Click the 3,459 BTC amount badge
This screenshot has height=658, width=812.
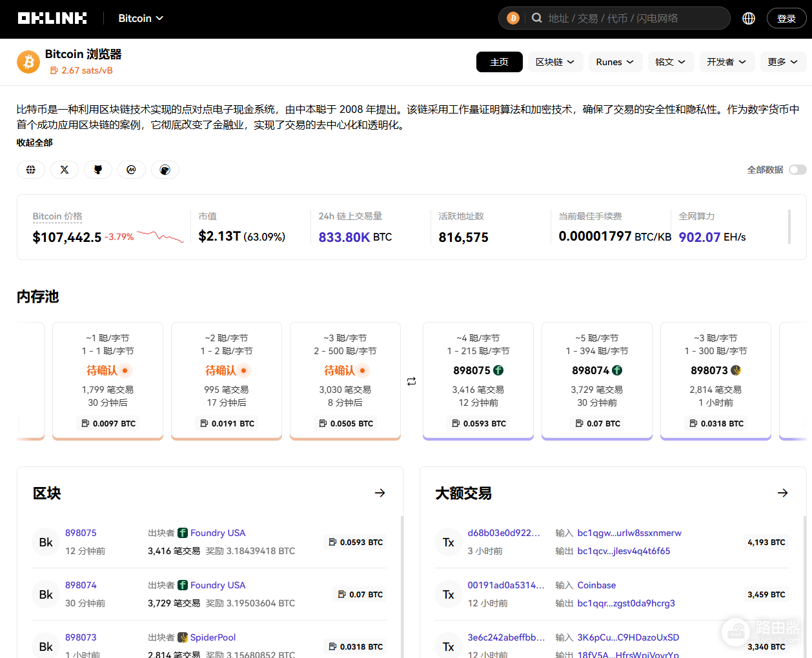pos(766,595)
